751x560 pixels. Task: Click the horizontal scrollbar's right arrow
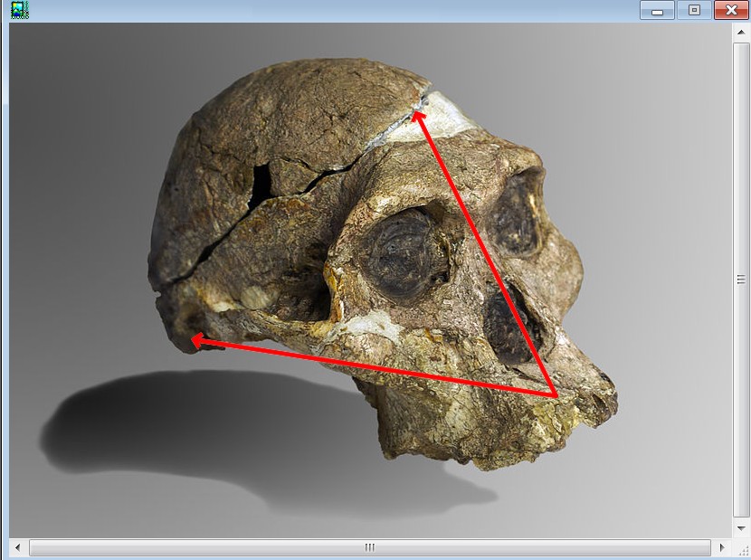[x=721, y=547]
